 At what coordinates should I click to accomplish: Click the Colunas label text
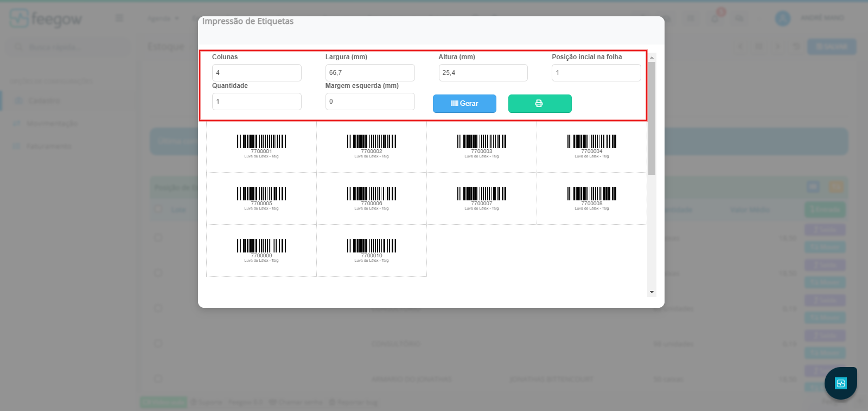click(225, 57)
